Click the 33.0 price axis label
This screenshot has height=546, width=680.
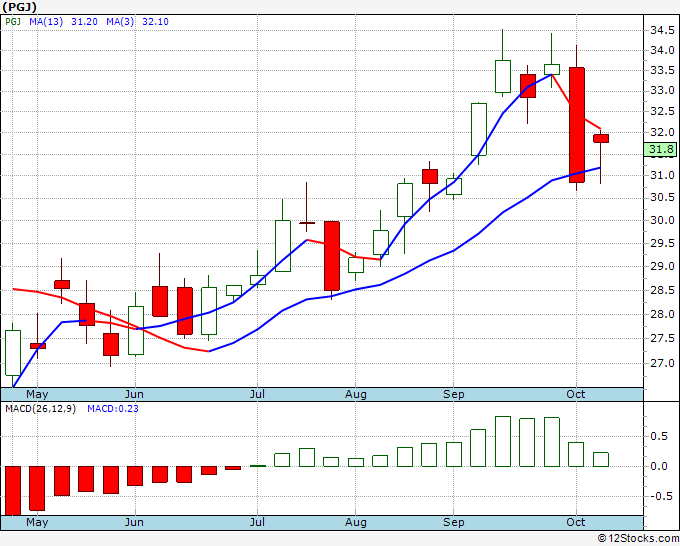click(662, 90)
